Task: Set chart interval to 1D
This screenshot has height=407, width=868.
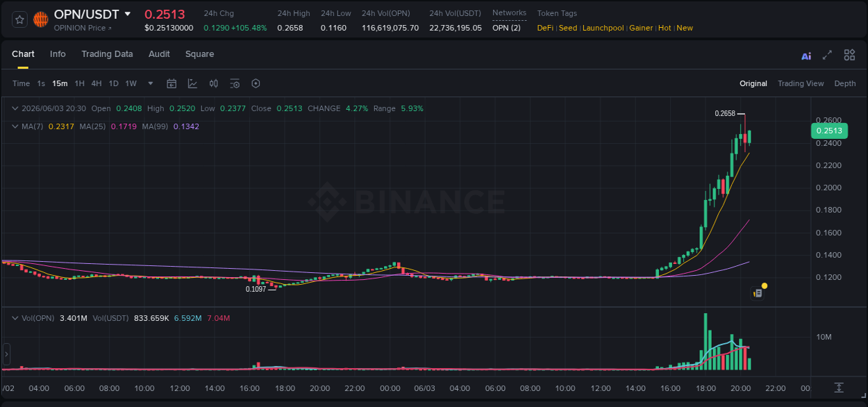Action: [x=114, y=83]
